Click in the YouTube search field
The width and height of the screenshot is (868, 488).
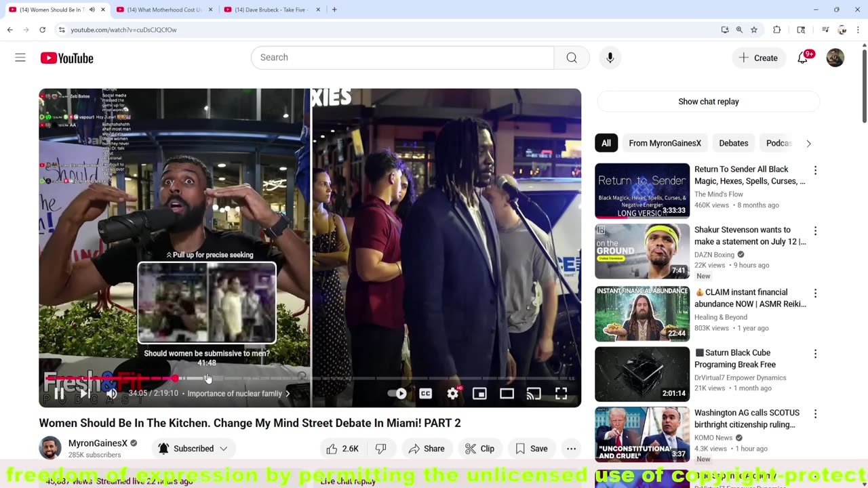pyautogui.click(x=402, y=58)
